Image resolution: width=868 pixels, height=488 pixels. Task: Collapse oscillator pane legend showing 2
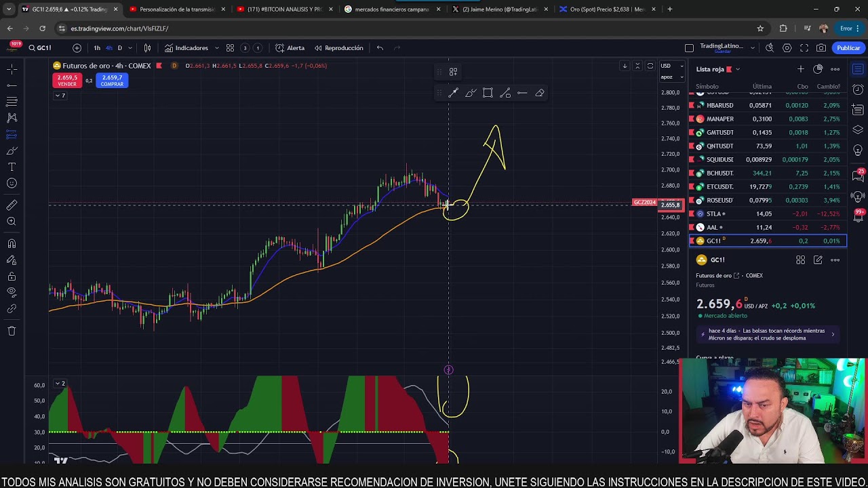60,384
